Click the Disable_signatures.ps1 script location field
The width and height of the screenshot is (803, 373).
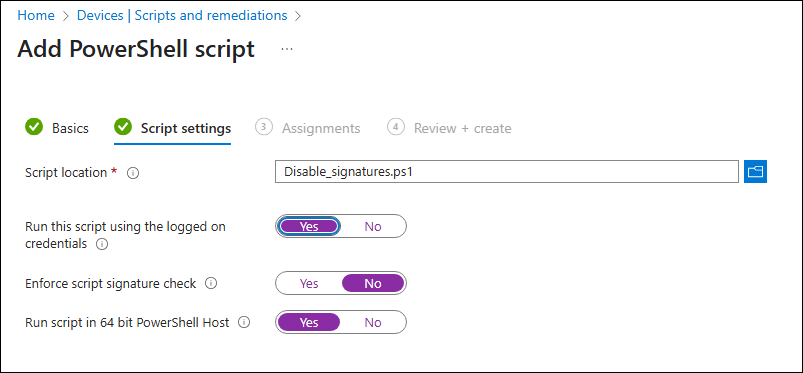tap(507, 172)
